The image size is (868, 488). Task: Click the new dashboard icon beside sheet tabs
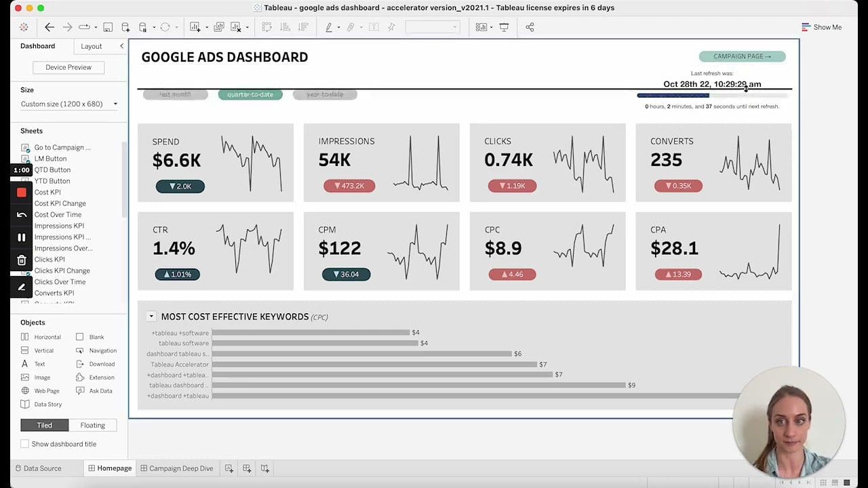(247, 468)
